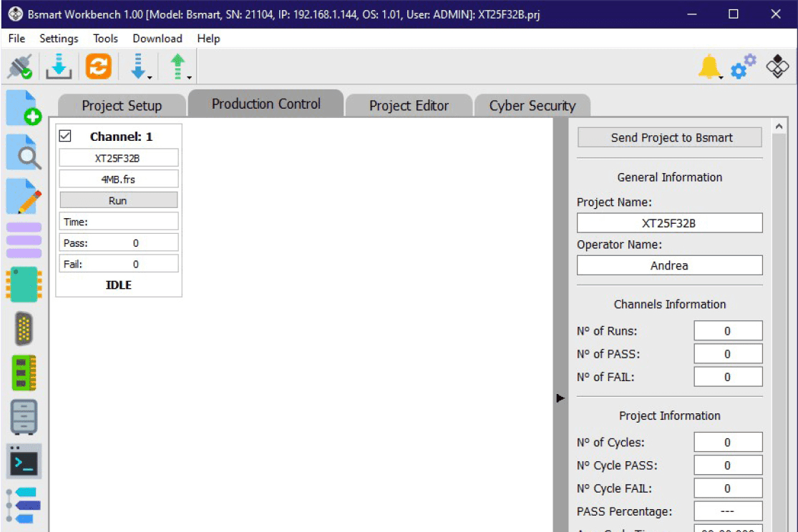Switch to the Project Setup tab
Screen dimensions: 798x532
(122, 106)
